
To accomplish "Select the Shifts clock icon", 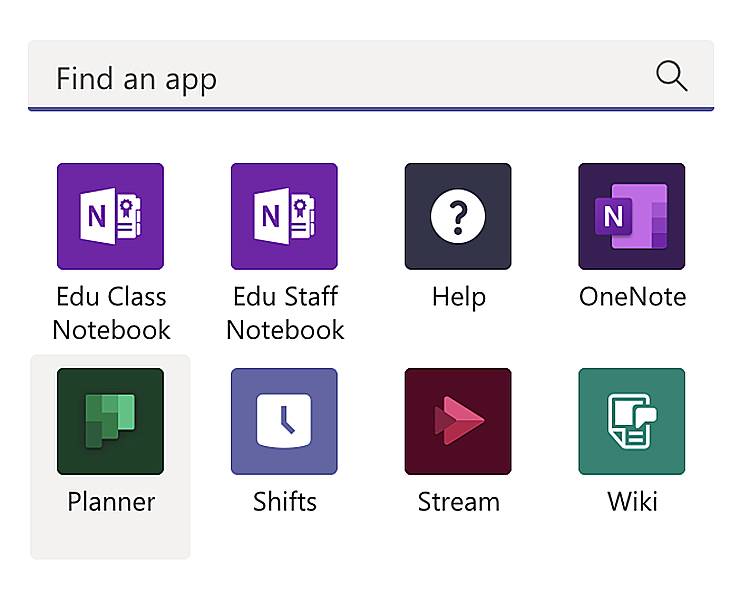I will pyautogui.click(x=284, y=421).
